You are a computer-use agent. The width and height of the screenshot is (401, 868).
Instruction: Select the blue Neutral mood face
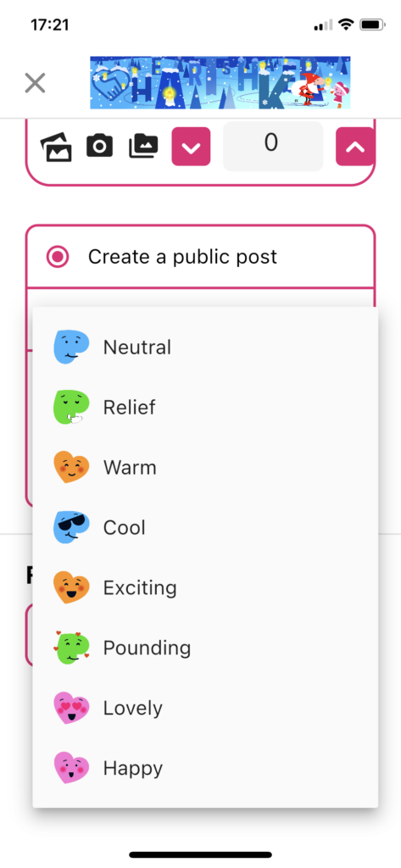click(71, 347)
